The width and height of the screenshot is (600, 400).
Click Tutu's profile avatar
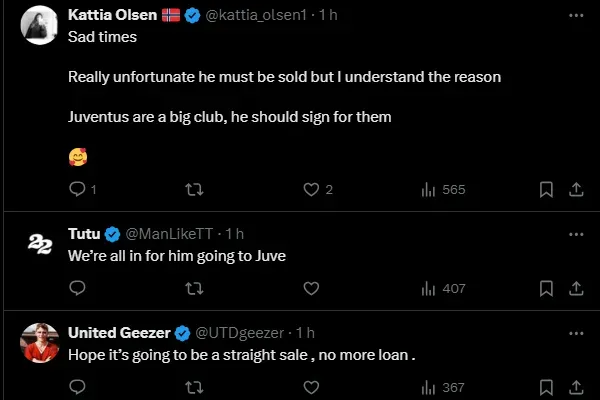click(x=38, y=245)
